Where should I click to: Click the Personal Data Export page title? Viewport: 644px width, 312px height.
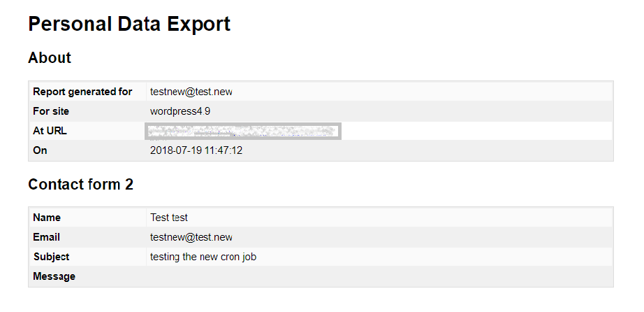pyautogui.click(x=129, y=24)
